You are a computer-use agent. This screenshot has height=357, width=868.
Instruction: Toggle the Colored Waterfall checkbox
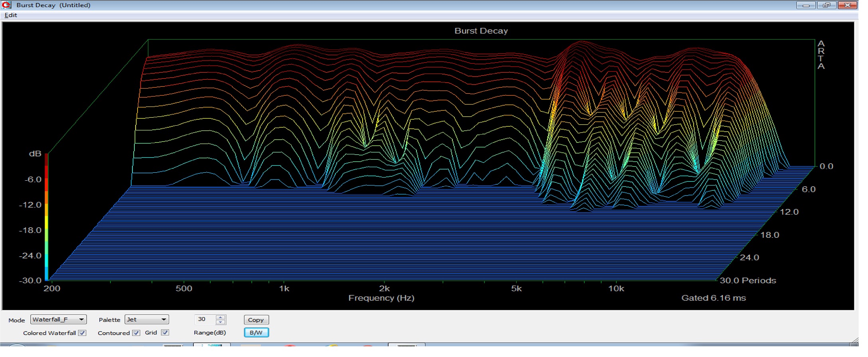point(82,333)
